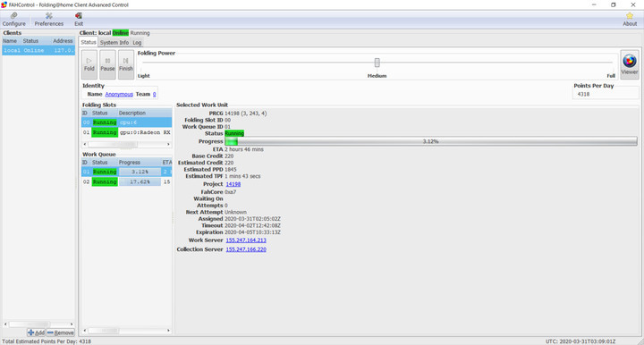Click the ETA value 2 hours 46 mins

pos(244,149)
